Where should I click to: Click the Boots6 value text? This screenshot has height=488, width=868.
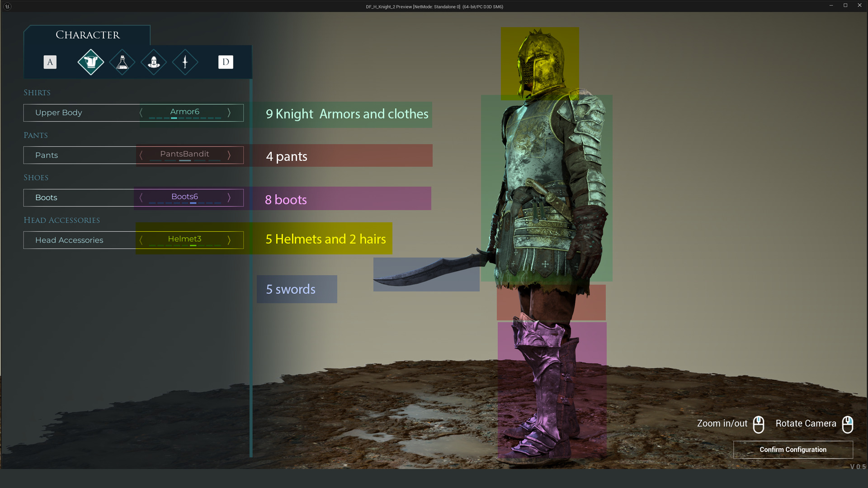pos(184,196)
